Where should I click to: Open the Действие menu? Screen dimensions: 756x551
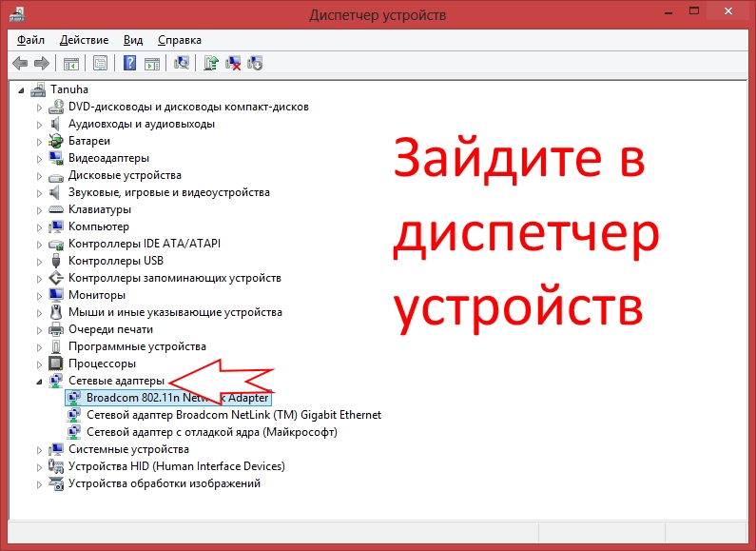tap(85, 40)
